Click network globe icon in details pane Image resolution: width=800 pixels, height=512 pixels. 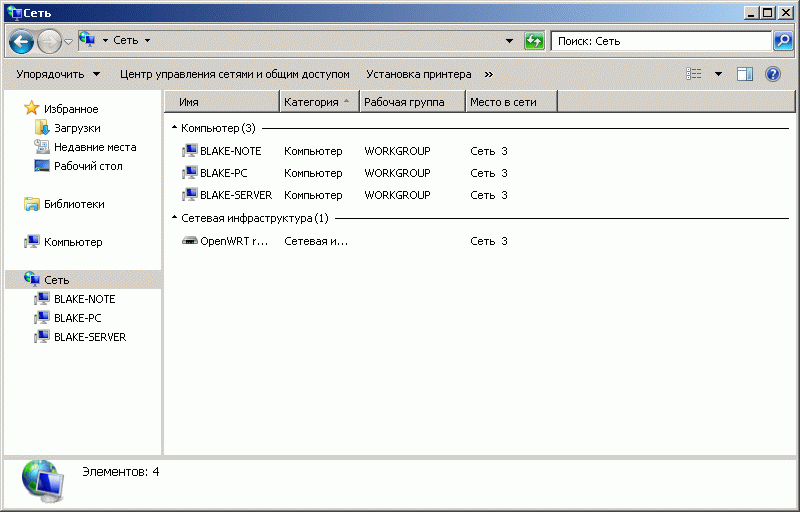43,481
